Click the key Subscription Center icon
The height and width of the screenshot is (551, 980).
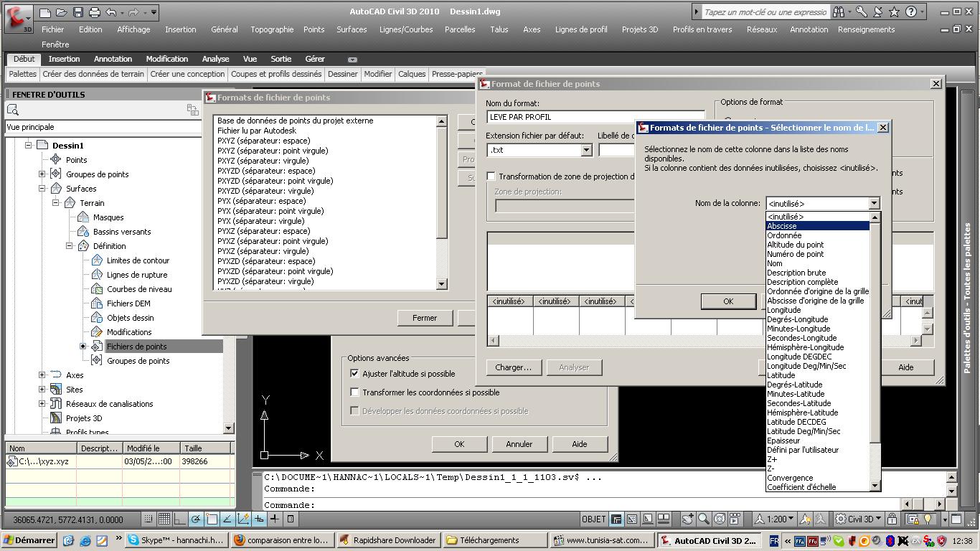[x=861, y=12]
